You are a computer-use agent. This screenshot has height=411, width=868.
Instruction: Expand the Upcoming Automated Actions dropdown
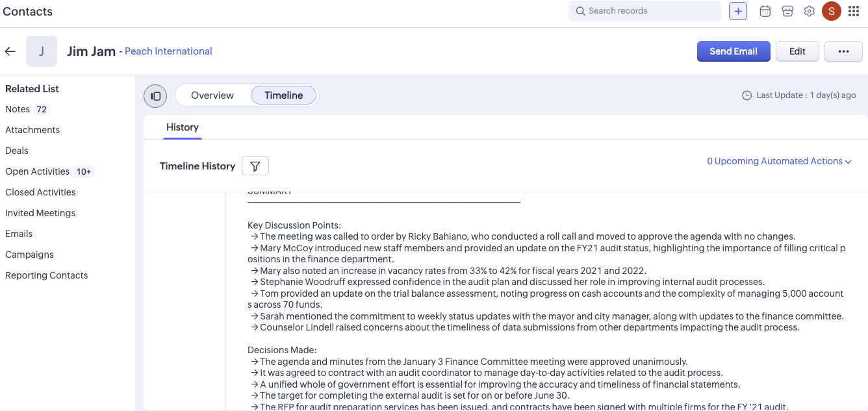point(778,161)
